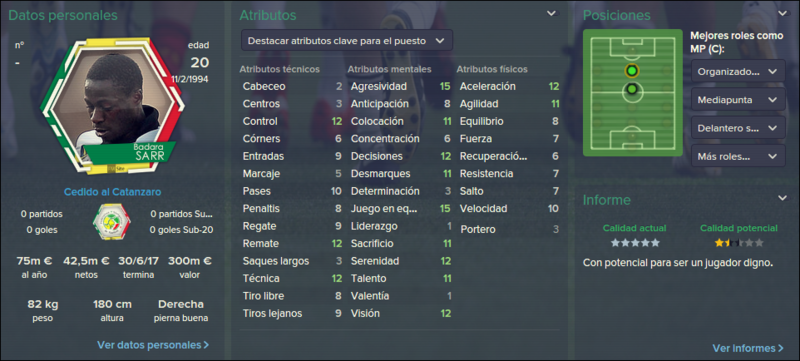This screenshot has width=800, height=361.
Task: Open the Delantero role dropdown
Action: pyautogui.click(x=738, y=128)
